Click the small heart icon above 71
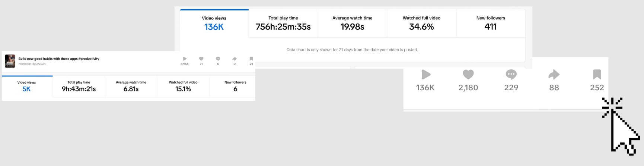Viewport: 644px width, 166px height. pyautogui.click(x=201, y=59)
